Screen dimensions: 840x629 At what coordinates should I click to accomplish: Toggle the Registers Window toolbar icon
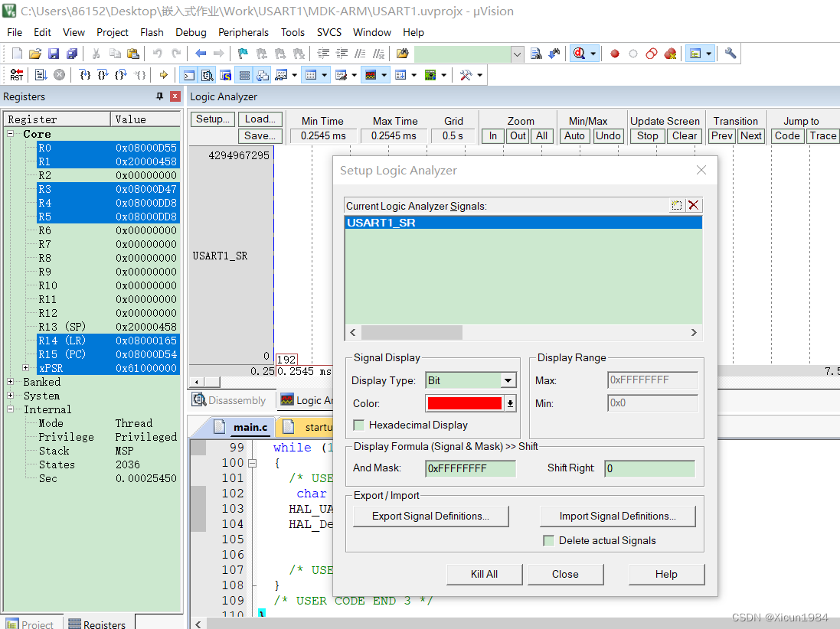pyautogui.click(x=244, y=76)
